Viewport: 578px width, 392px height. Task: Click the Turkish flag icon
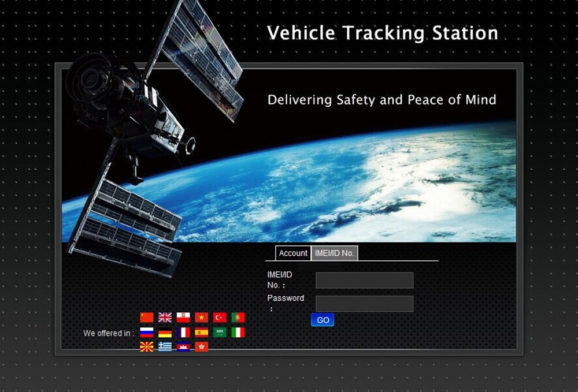pyautogui.click(x=220, y=318)
